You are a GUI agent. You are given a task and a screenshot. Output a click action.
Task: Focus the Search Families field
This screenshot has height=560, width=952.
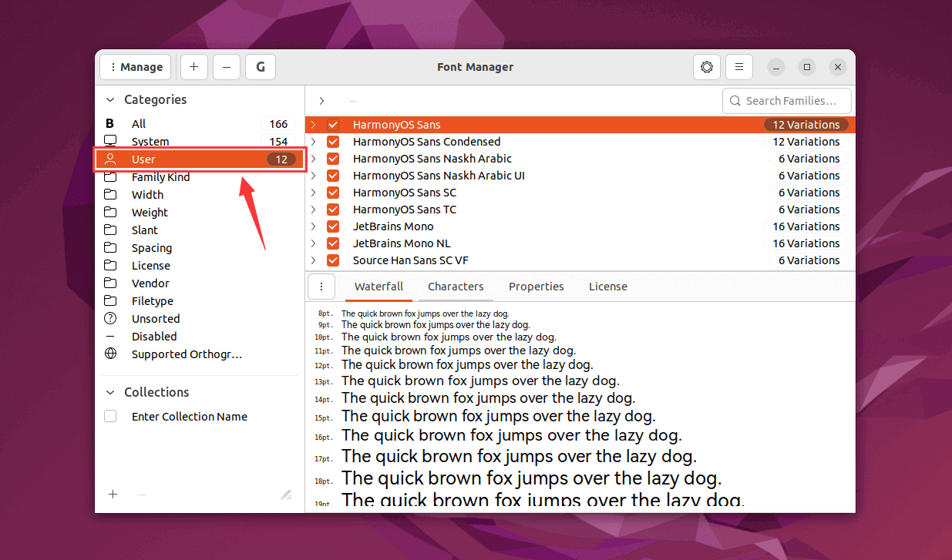click(x=787, y=101)
